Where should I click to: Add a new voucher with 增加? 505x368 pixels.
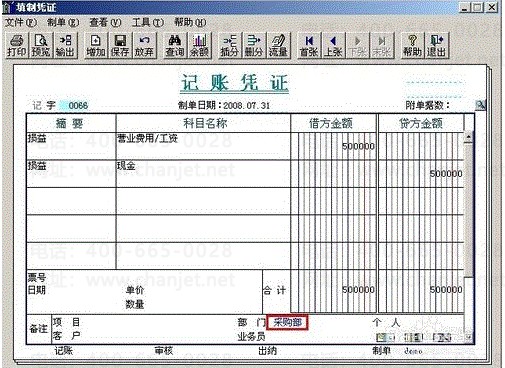(96, 45)
